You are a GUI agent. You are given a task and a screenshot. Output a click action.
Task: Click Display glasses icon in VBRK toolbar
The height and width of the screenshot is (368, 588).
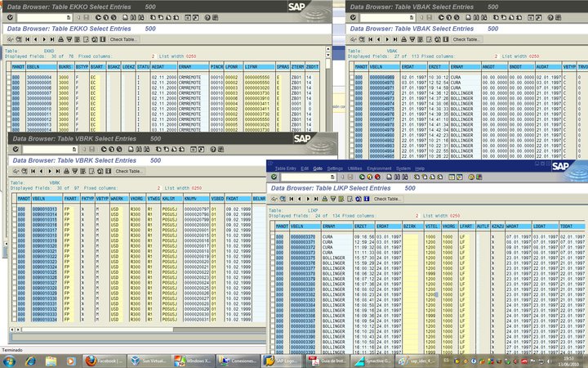pos(16,171)
